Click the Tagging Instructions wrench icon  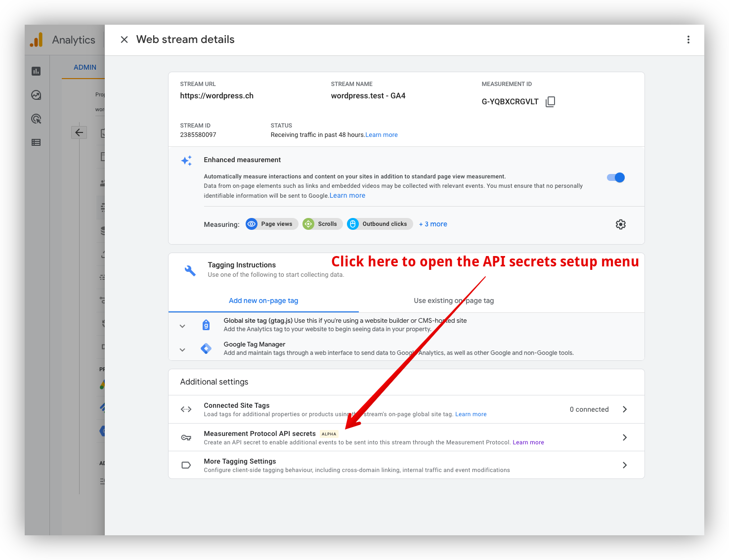190,270
